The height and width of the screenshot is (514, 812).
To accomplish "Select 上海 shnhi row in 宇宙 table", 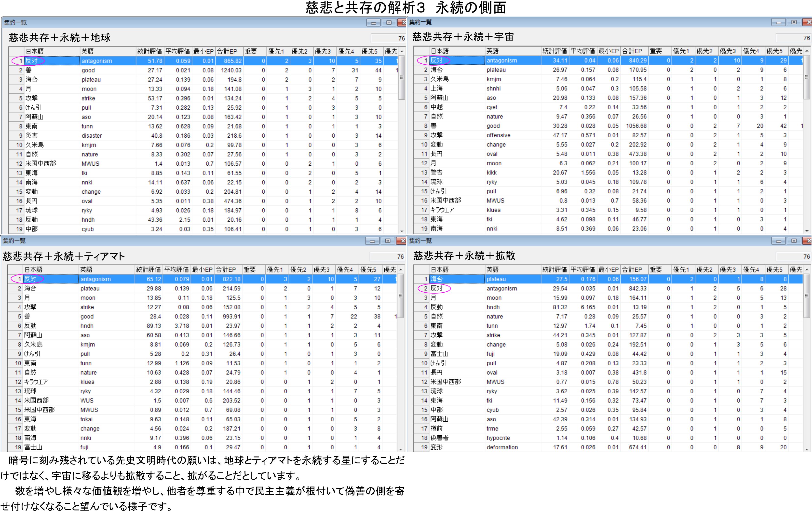I will click(x=455, y=88).
